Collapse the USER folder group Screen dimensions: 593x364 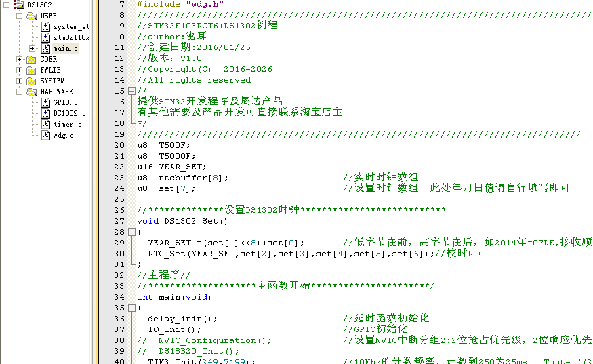(19, 16)
